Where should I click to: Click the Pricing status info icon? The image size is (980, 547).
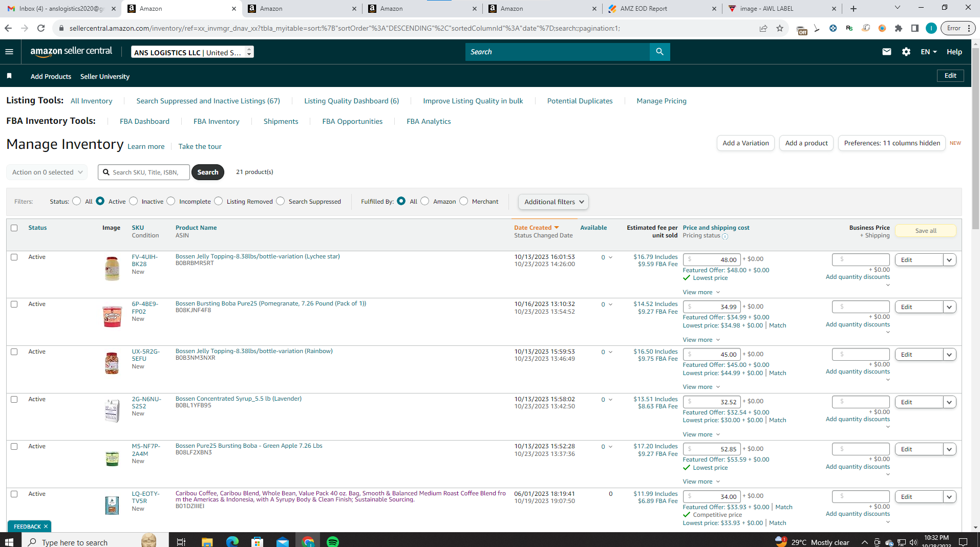[x=725, y=236]
